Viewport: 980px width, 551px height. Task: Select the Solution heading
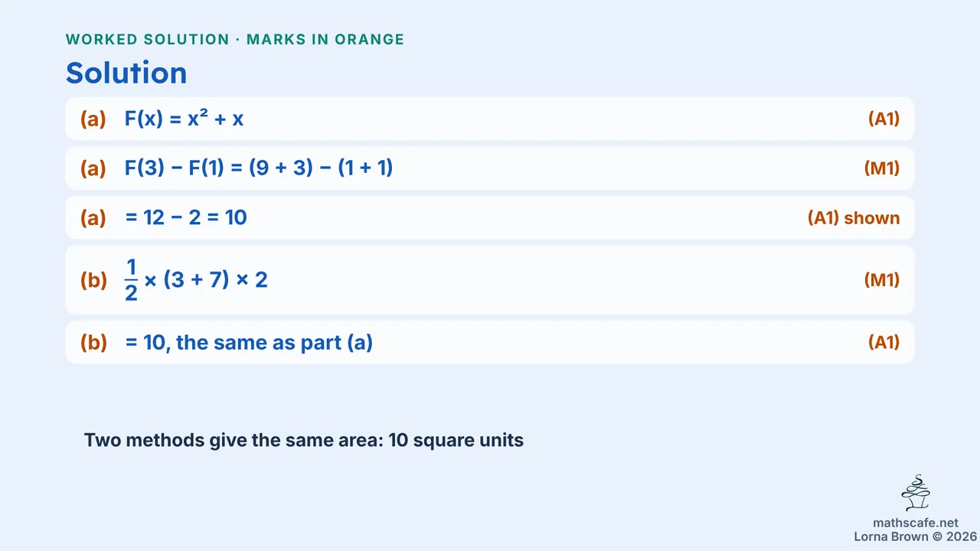(126, 73)
